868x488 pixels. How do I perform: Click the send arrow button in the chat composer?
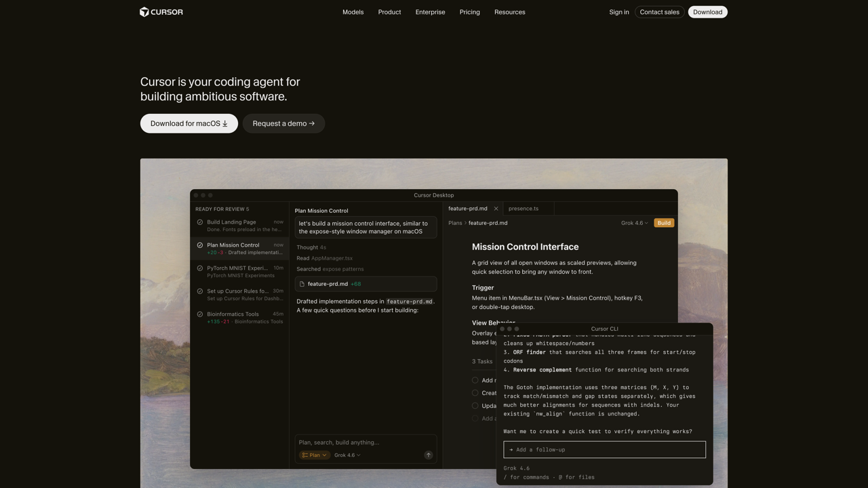428,455
